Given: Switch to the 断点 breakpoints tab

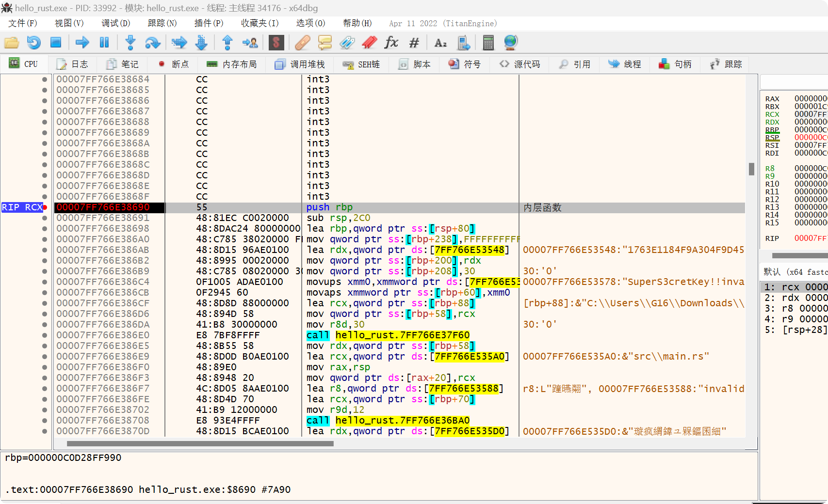Looking at the screenshot, I should [174, 64].
